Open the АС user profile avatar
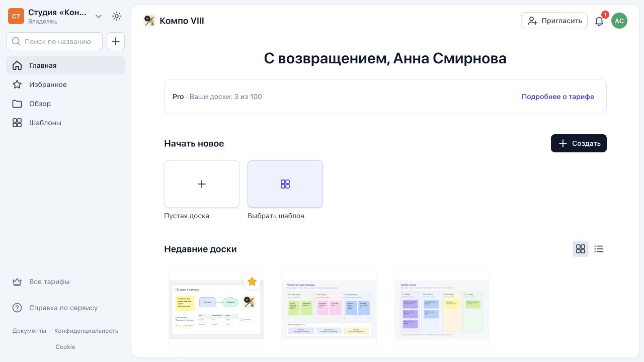The image size is (644, 362). [x=619, y=21]
